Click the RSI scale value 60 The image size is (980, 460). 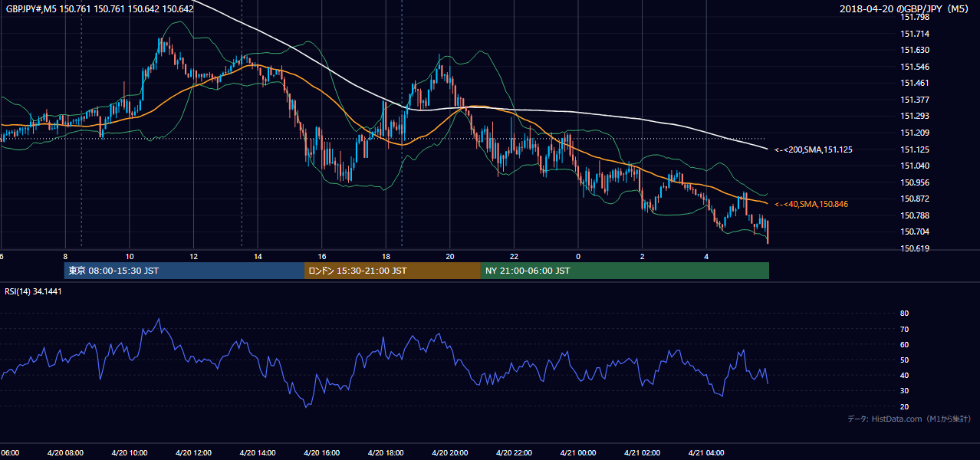pos(904,344)
